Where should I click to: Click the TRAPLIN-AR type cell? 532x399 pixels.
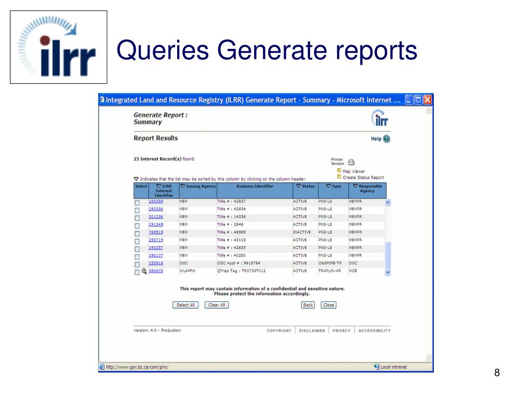point(329,271)
